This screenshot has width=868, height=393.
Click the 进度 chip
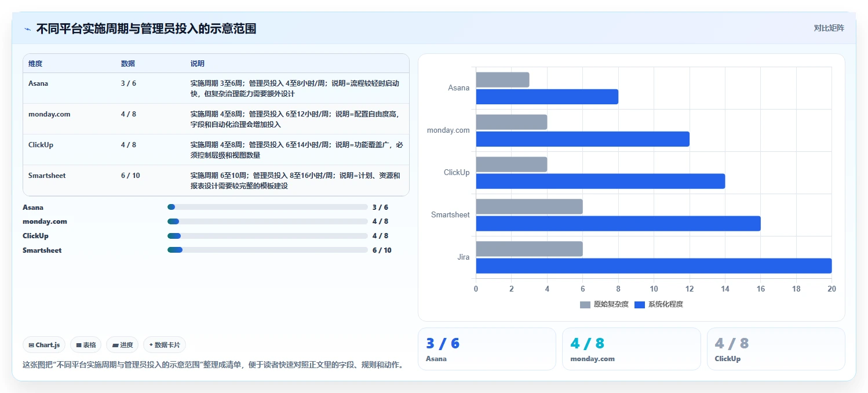point(122,345)
